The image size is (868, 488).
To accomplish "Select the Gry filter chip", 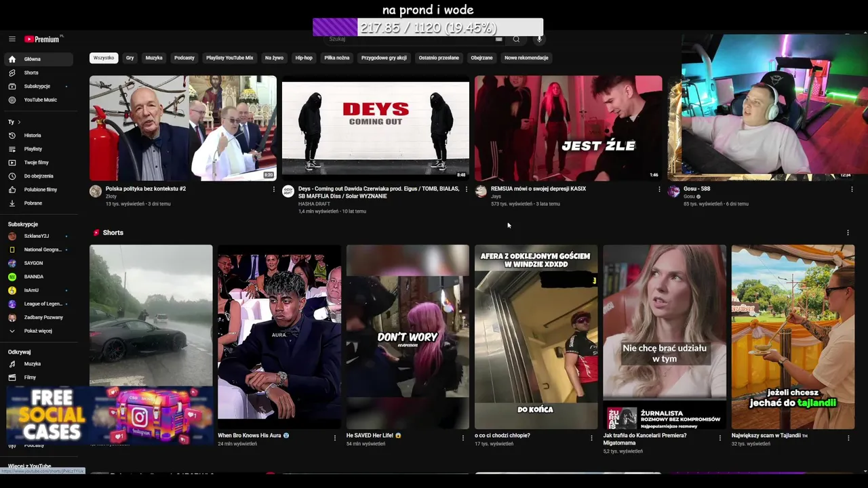I will (x=130, y=58).
